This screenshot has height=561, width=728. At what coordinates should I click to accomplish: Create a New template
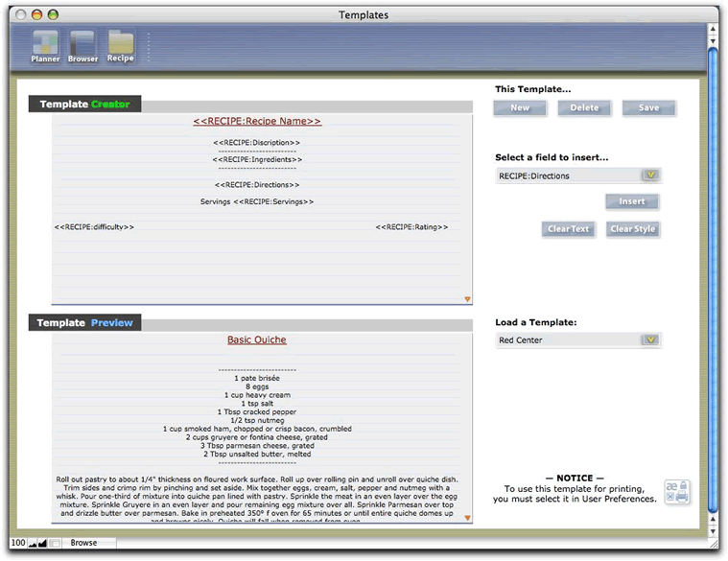[x=520, y=107]
